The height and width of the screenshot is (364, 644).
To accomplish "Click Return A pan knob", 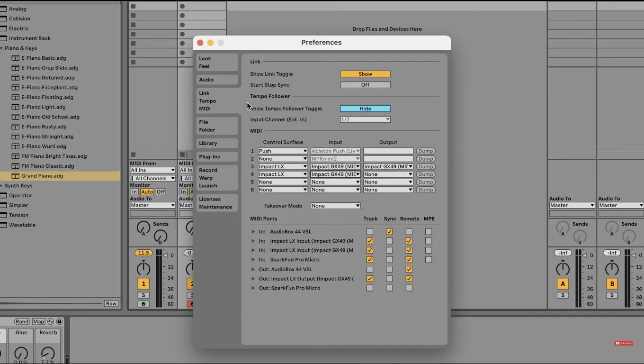I will pos(563,268).
